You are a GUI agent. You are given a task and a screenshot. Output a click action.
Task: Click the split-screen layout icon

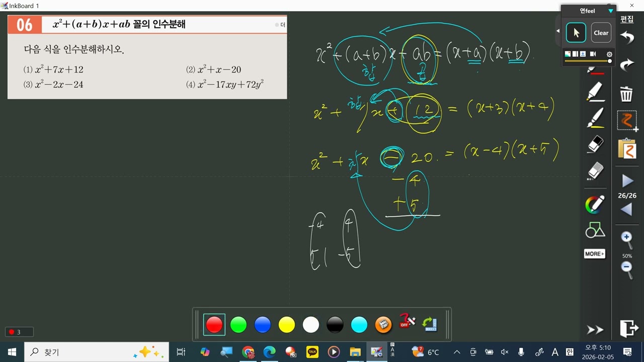click(x=575, y=54)
